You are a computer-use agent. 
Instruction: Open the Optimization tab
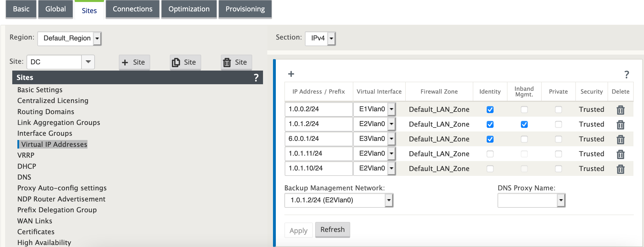[x=189, y=9]
